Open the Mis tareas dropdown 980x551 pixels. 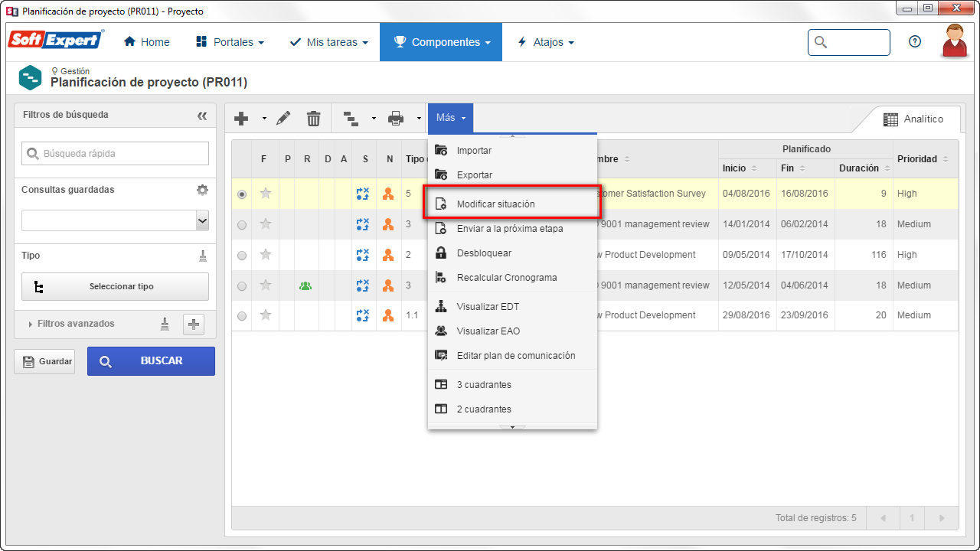click(x=328, y=42)
